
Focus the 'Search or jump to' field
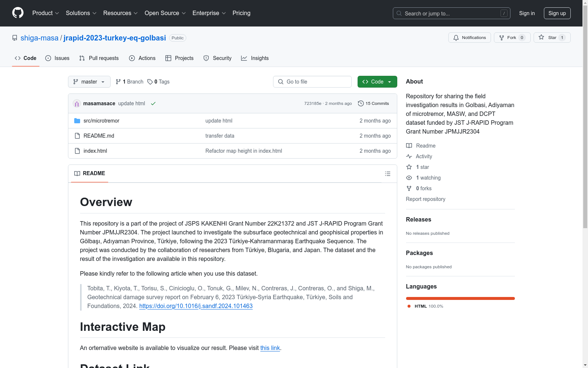pos(452,13)
